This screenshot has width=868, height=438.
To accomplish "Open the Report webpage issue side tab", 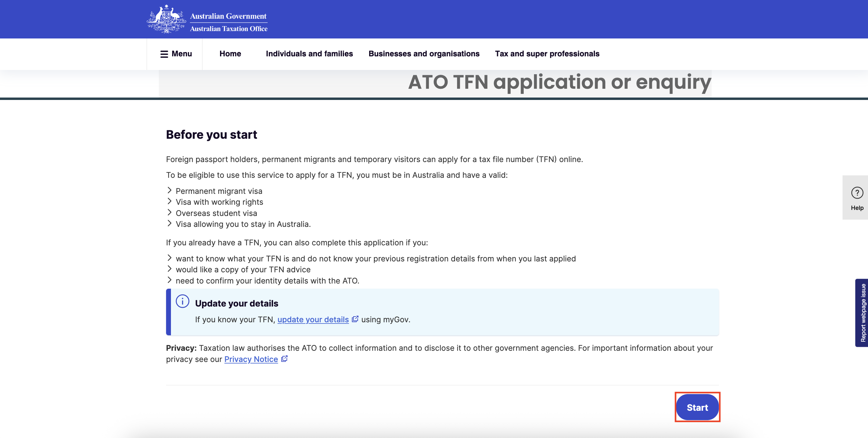I will [862, 313].
